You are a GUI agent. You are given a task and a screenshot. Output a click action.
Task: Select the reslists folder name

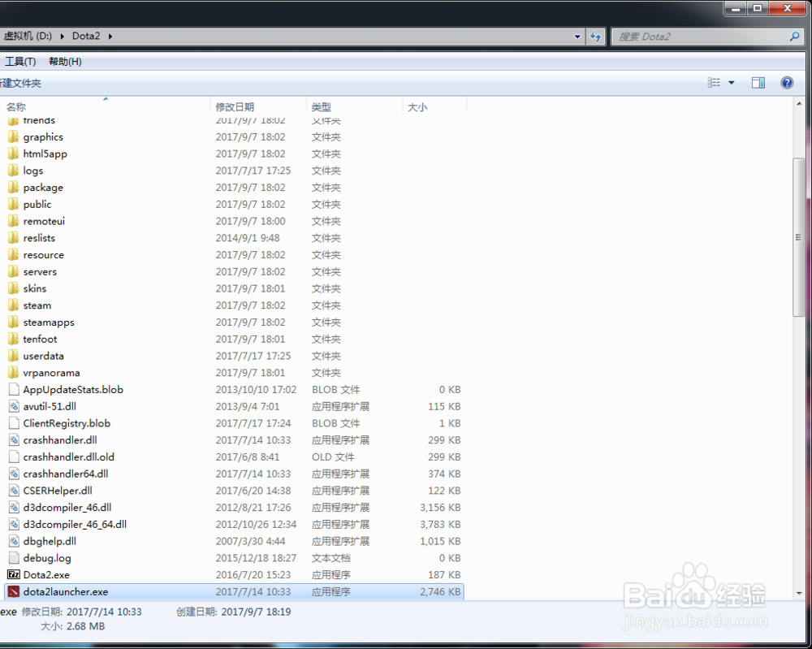tap(39, 238)
